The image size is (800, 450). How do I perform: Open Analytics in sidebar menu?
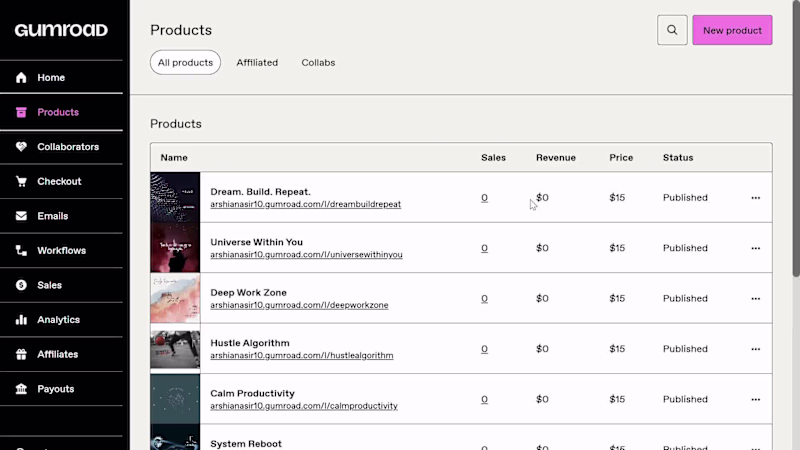[x=58, y=320]
